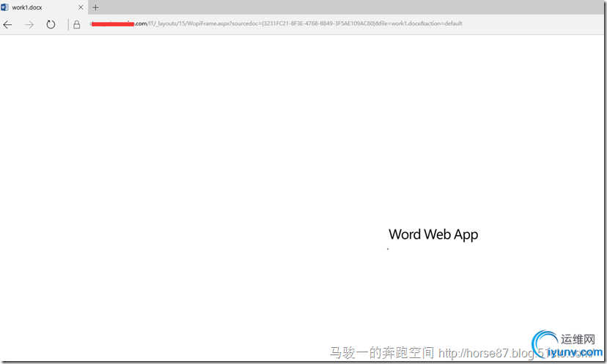
Task: Click the Word Web App loading text
Action: (433, 234)
